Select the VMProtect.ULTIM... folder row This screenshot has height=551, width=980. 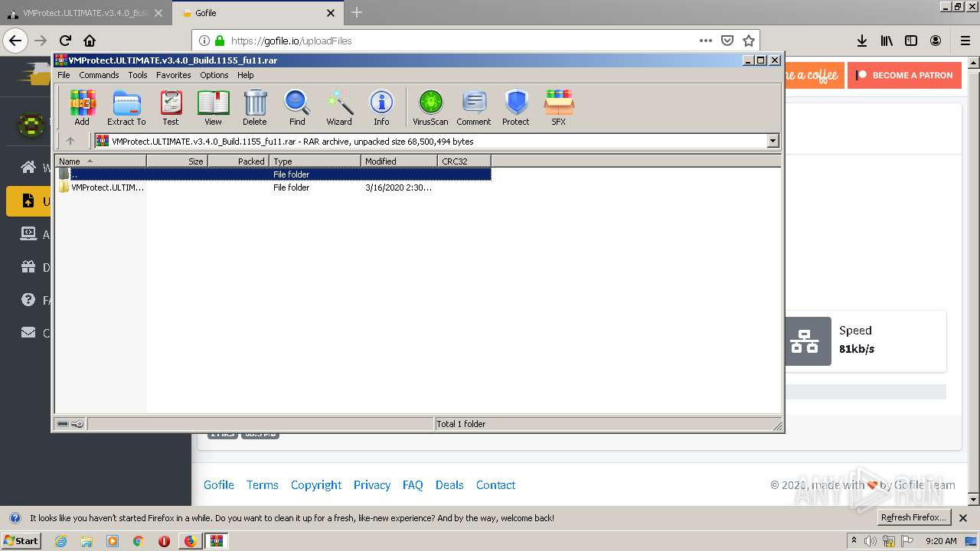pyautogui.click(x=273, y=187)
